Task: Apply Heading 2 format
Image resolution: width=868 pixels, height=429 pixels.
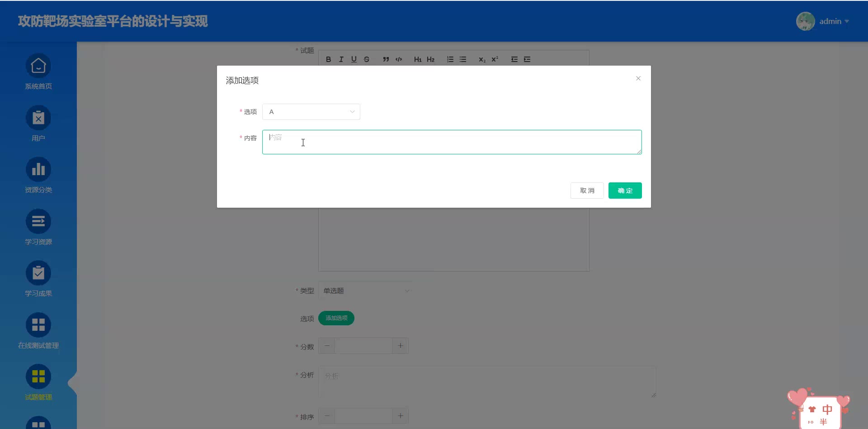Action: [430, 59]
